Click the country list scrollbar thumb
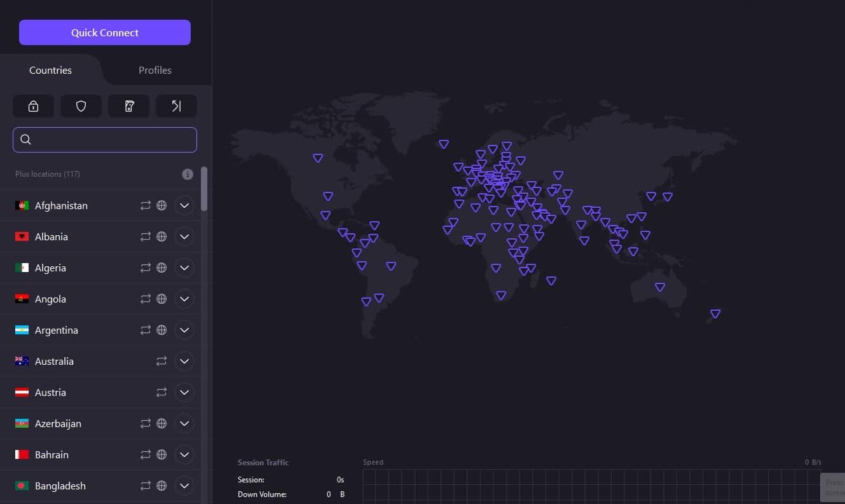Screen dimensions: 845x504 pos(204,189)
